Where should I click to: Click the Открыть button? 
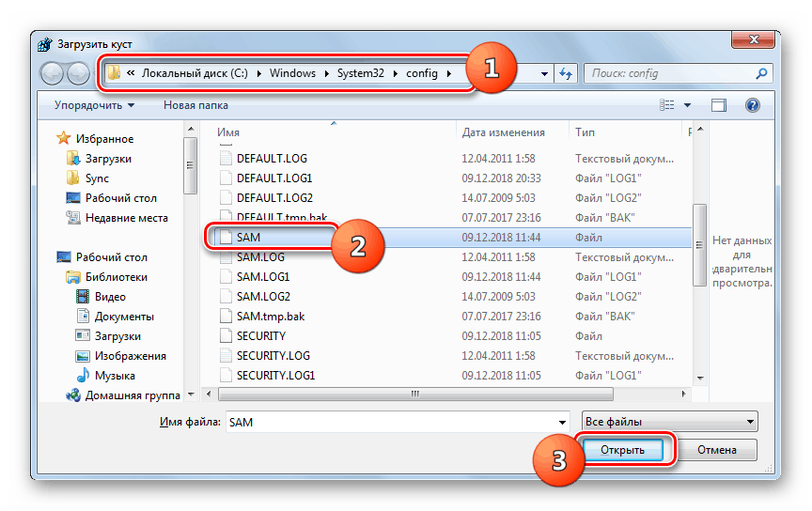(623, 449)
